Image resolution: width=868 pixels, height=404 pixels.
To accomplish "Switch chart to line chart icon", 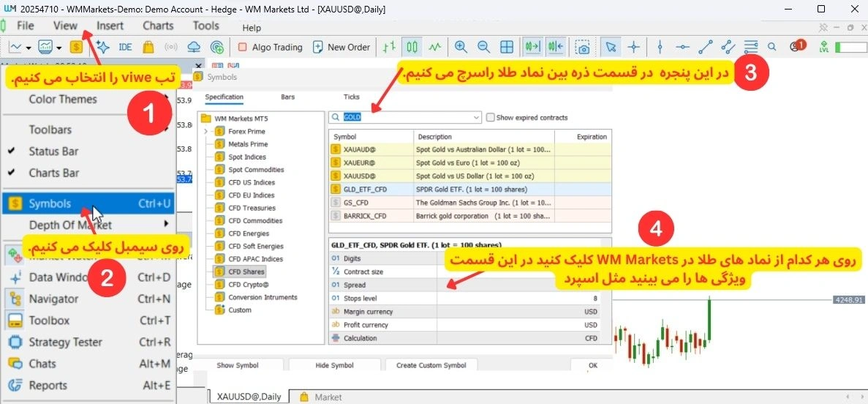I will (x=434, y=47).
